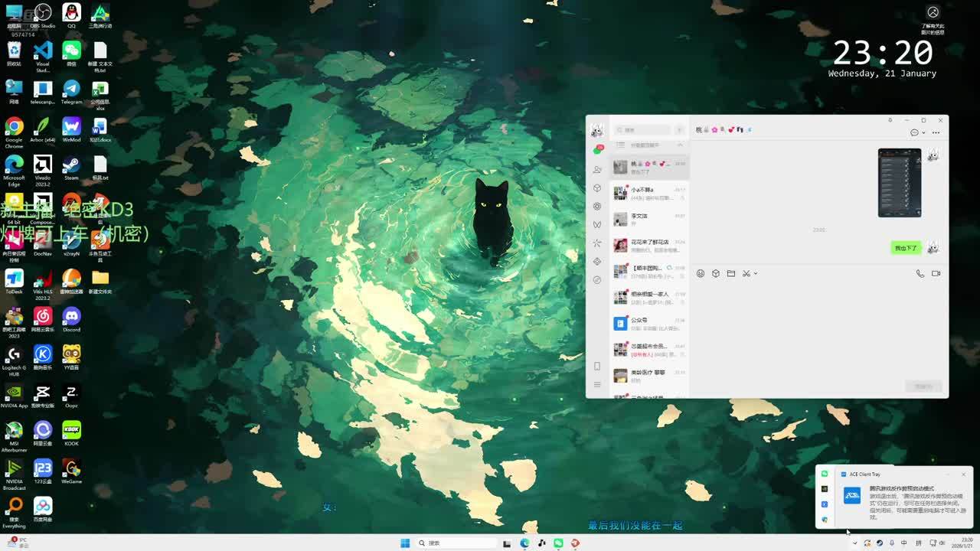
Task: Close the ACE Client Tray notification
Action: click(963, 474)
